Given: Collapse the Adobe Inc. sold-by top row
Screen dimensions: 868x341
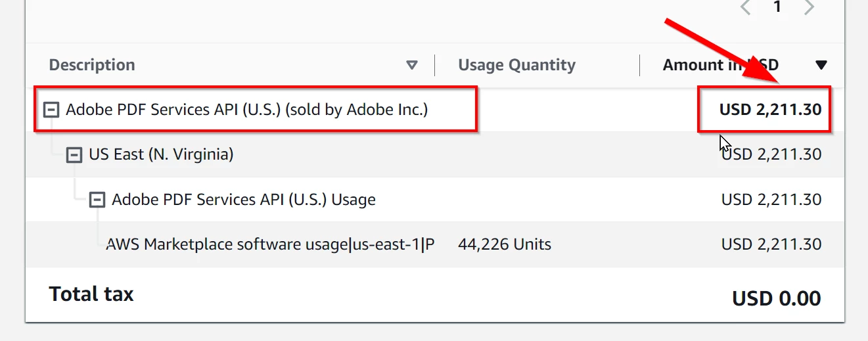Looking at the screenshot, I should (x=51, y=110).
